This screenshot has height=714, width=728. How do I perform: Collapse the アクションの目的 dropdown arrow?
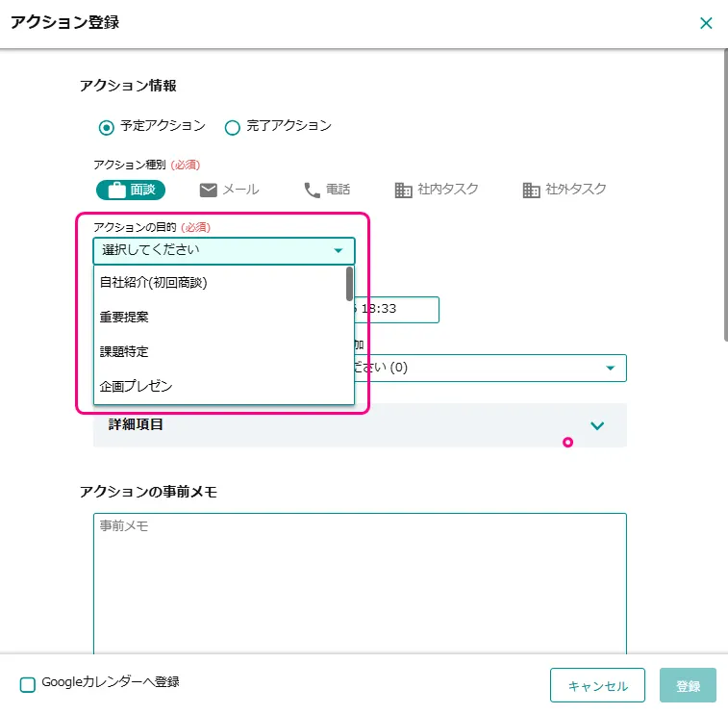[338, 251]
